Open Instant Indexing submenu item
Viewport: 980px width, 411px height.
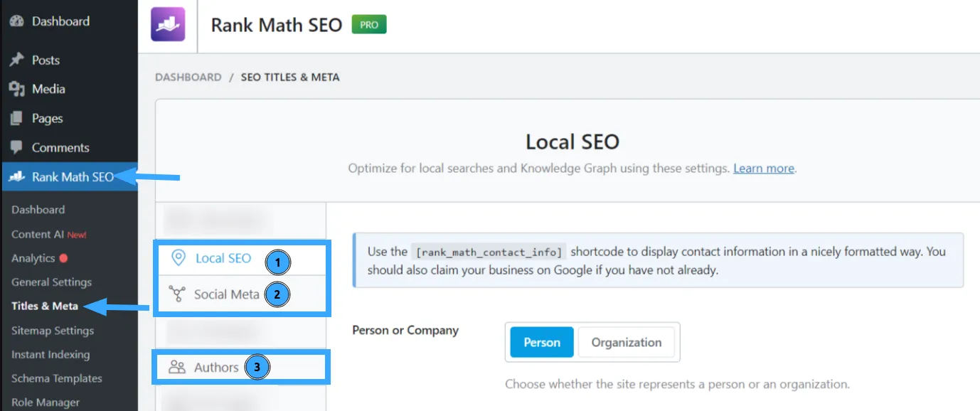(50, 354)
